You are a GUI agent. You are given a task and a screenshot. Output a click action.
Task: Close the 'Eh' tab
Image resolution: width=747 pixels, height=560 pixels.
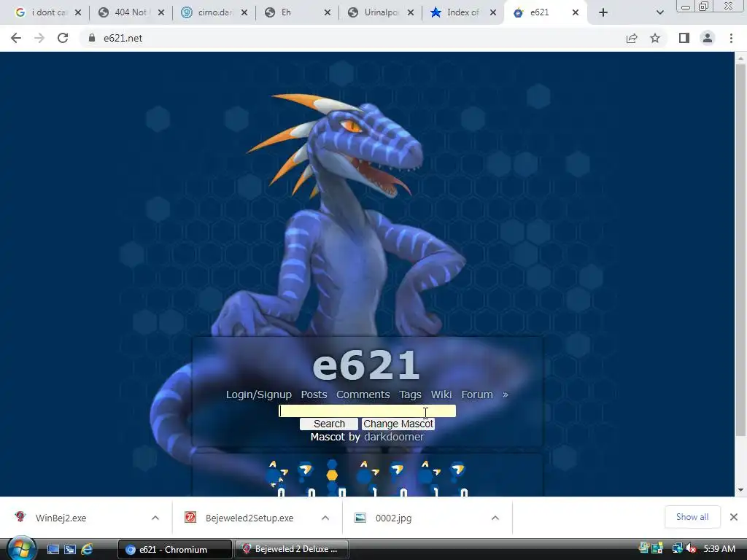(x=328, y=12)
